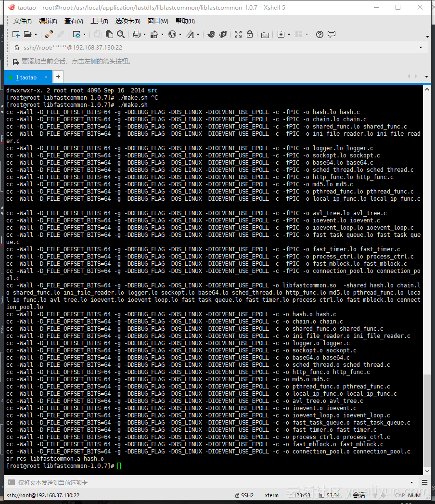Expand the address bar history dropdown
435x504 pixels.
tap(421, 48)
